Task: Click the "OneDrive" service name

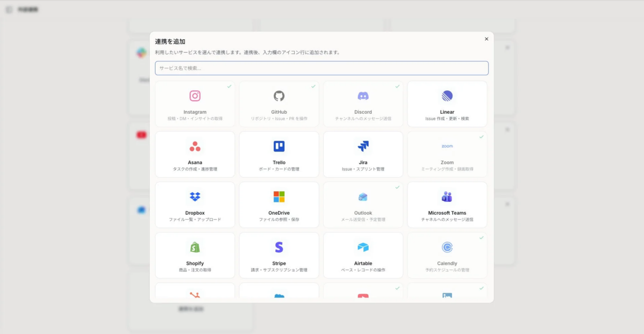Action: tap(279, 213)
